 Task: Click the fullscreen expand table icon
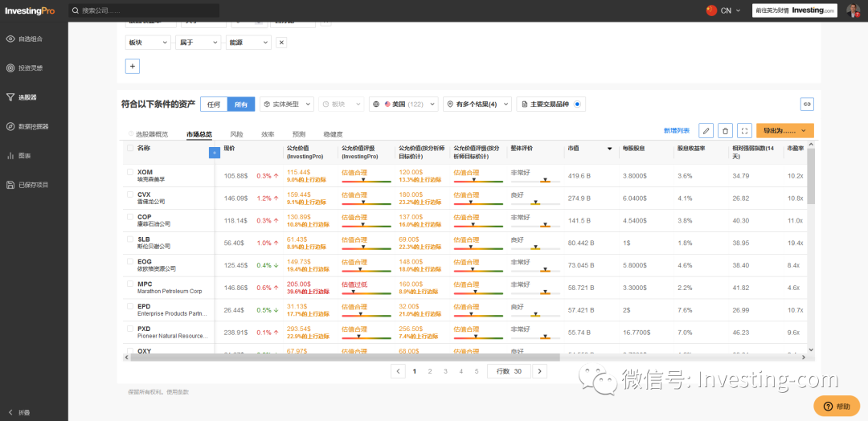744,130
